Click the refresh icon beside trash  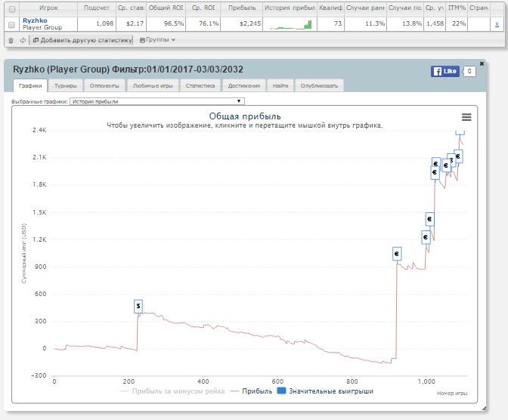pyautogui.click(x=23, y=40)
